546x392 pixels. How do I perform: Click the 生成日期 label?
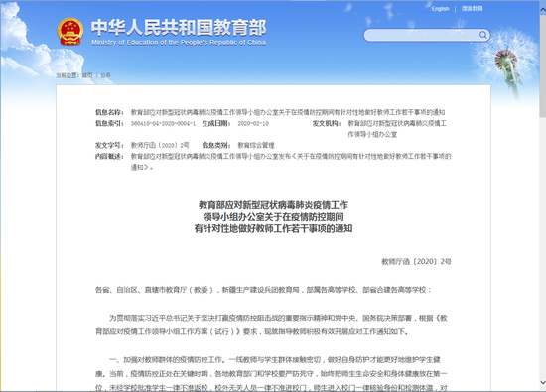(216, 124)
